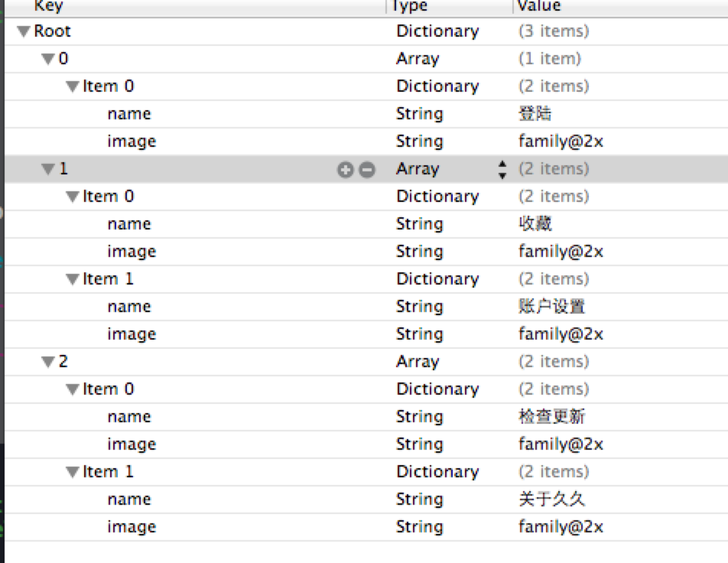The width and height of the screenshot is (728, 563).
Task: Select name value 关于久久
Action: [551, 500]
